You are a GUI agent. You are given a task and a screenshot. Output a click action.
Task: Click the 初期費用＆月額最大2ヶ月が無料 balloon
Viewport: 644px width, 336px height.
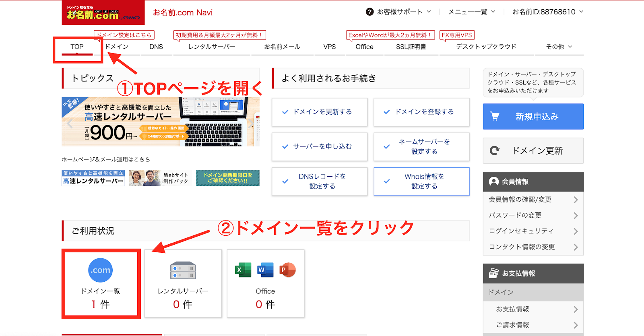pos(220,35)
